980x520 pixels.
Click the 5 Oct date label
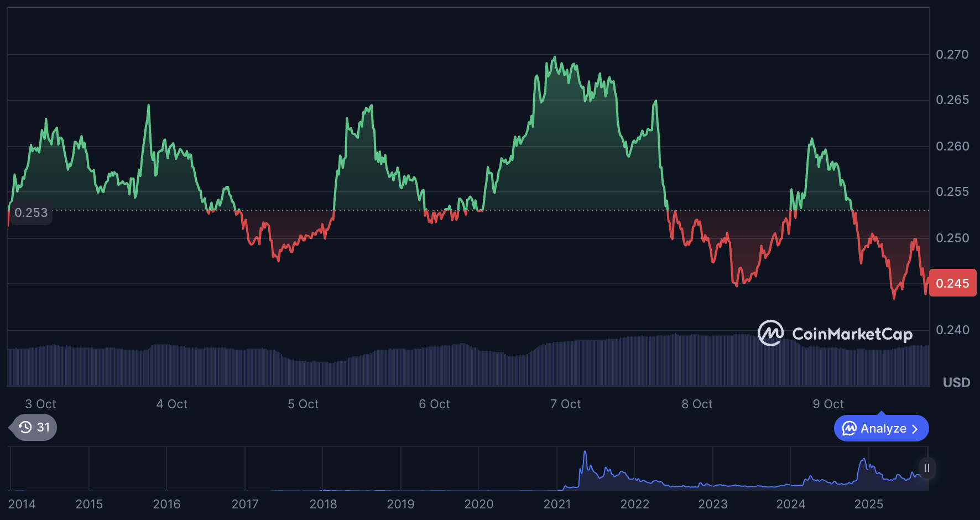click(303, 404)
